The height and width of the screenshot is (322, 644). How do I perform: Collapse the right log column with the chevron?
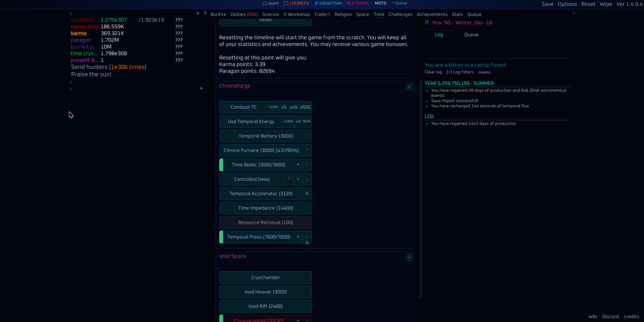click(574, 13)
